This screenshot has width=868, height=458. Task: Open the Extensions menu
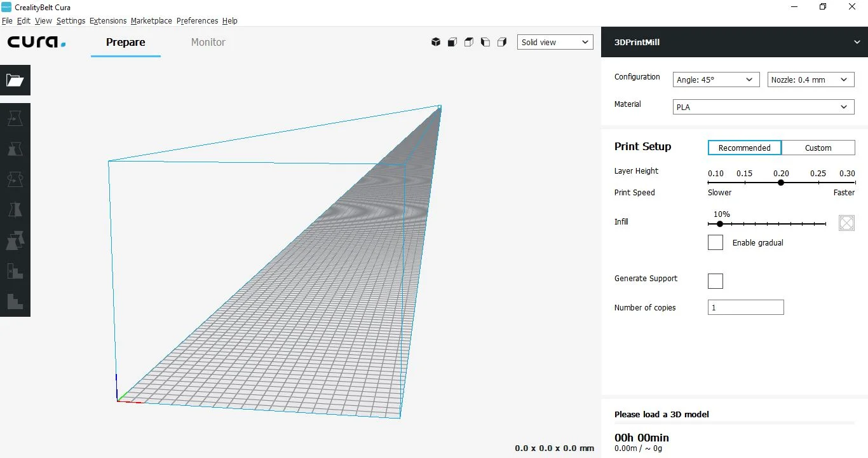pyautogui.click(x=108, y=20)
